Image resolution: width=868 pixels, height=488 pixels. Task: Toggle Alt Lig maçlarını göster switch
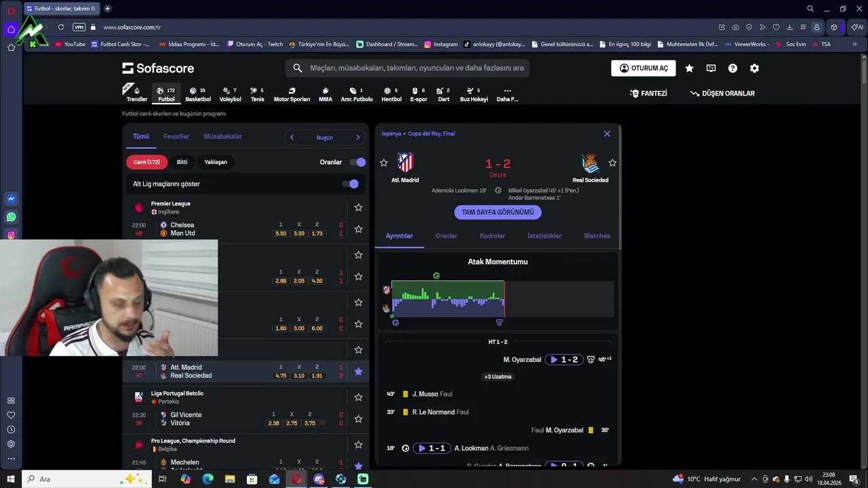(x=351, y=184)
